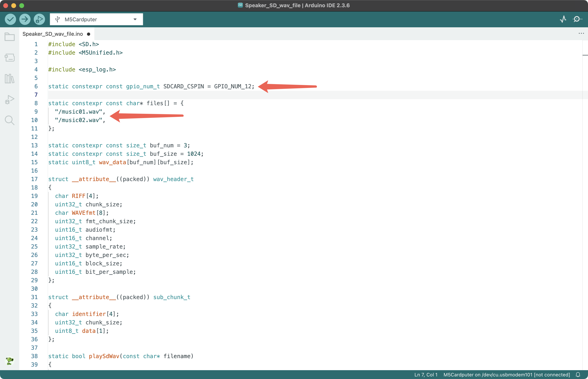Click the Upload arrow button
Screen dimensions: 588x379
[25, 19]
